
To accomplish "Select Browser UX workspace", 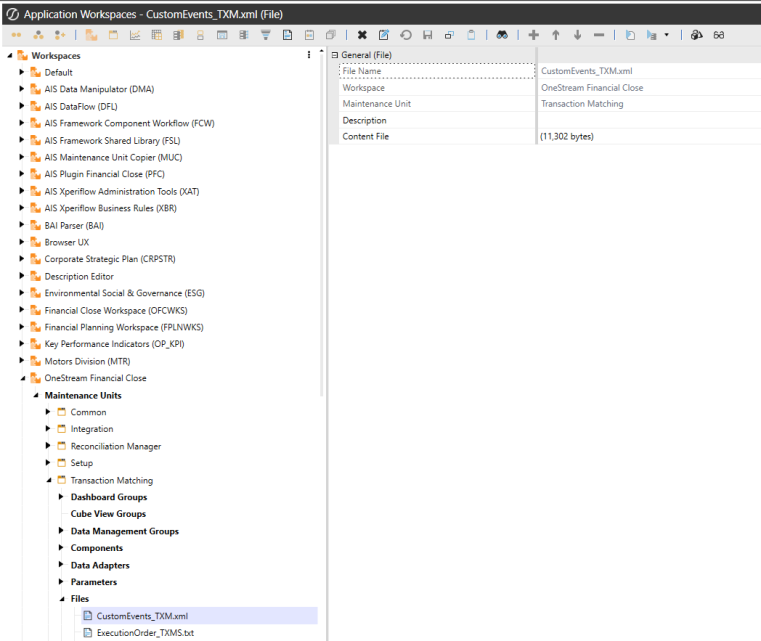I will coord(66,242).
